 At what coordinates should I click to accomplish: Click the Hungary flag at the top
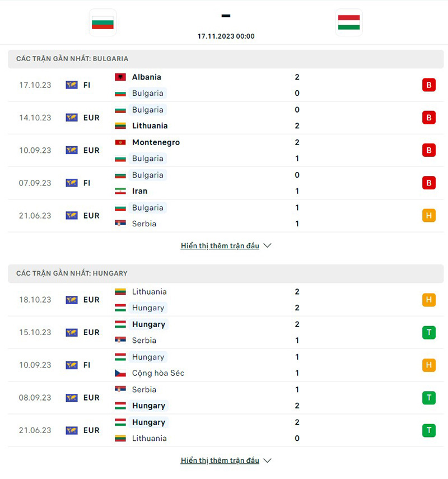pyautogui.click(x=349, y=22)
